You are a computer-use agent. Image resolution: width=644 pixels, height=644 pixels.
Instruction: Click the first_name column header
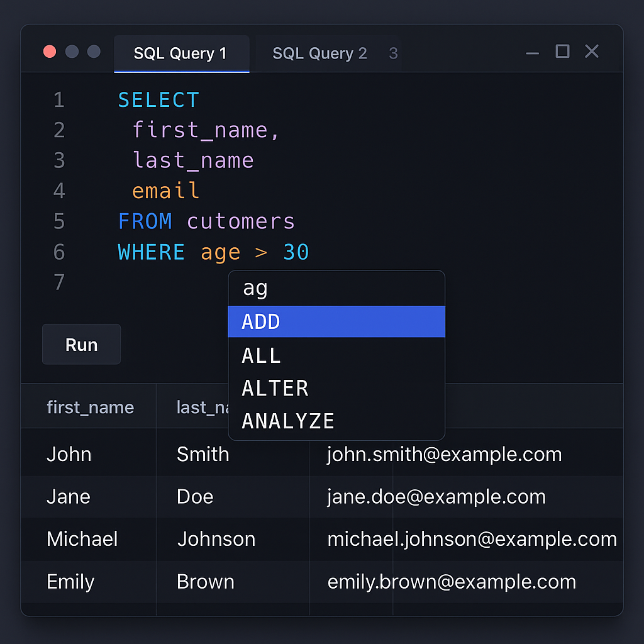click(x=90, y=407)
